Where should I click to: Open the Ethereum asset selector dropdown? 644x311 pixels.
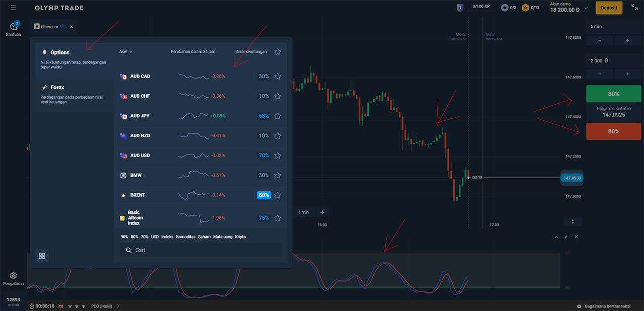[53, 26]
